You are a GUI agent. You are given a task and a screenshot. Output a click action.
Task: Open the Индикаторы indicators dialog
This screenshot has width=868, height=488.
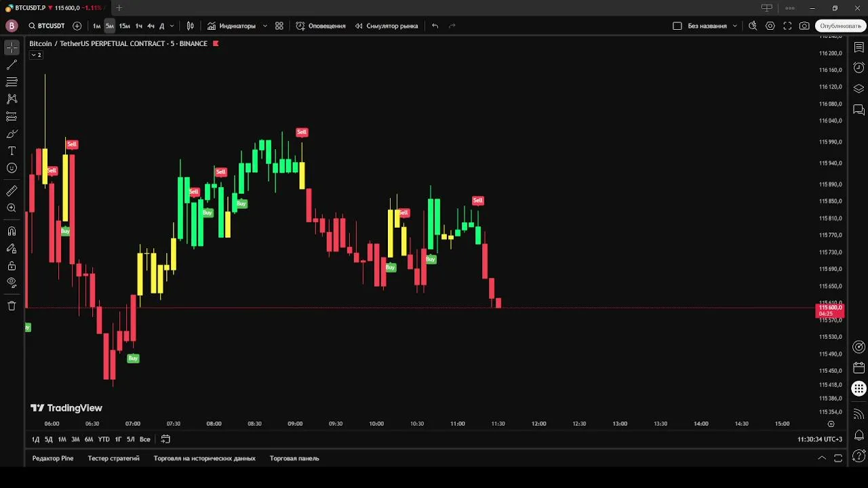point(232,26)
